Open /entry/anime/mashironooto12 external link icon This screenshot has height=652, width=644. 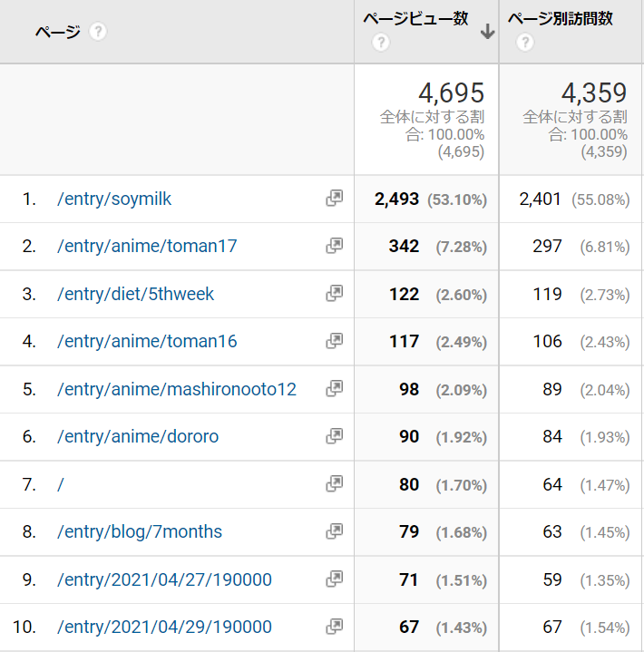[x=335, y=389]
